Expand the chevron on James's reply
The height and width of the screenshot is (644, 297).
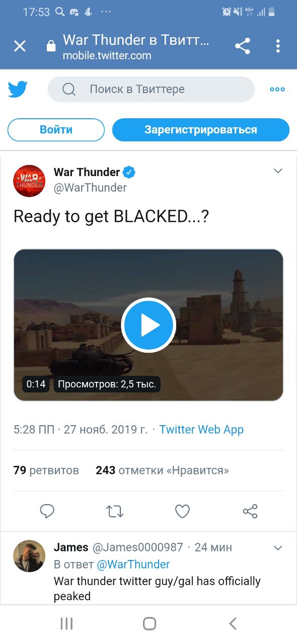point(278,547)
